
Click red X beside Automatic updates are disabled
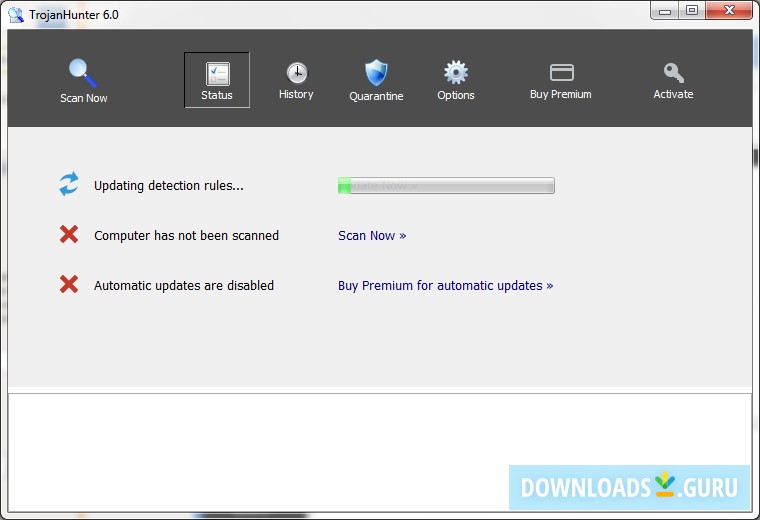pyautogui.click(x=69, y=284)
